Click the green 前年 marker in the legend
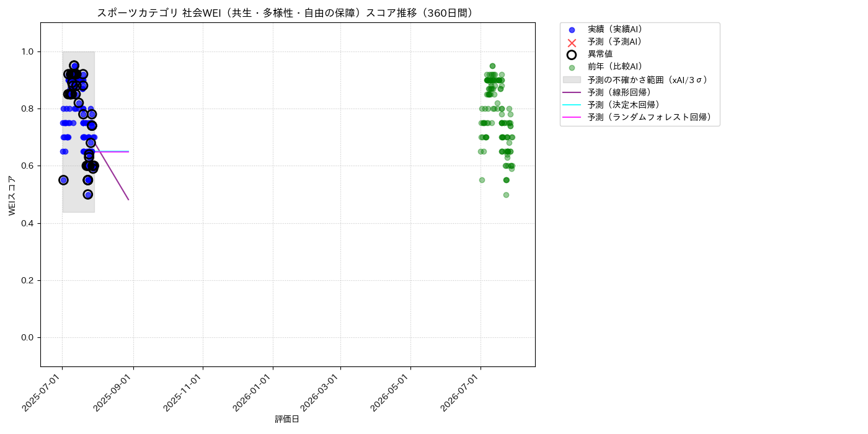This screenshot has width=868, height=434. pos(572,67)
